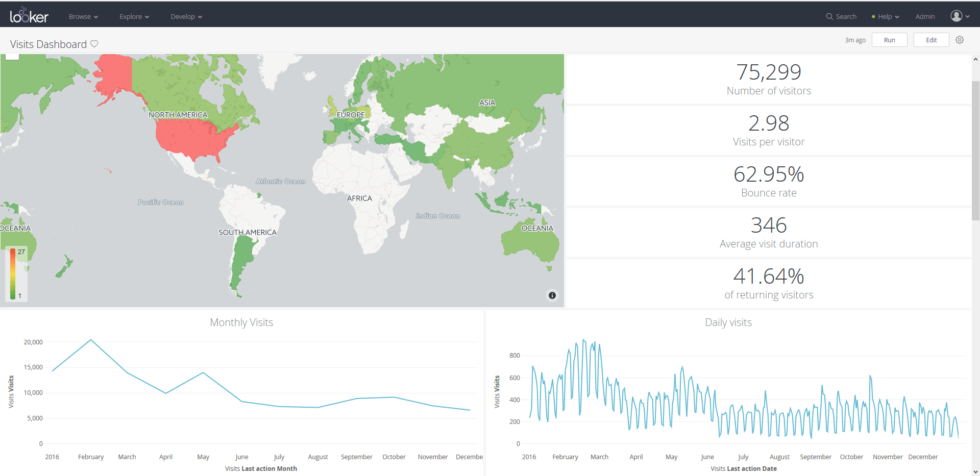The width and height of the screenshot is (980, 476).
Task: Click the map attribution info icon
Action: coord(552,295)
